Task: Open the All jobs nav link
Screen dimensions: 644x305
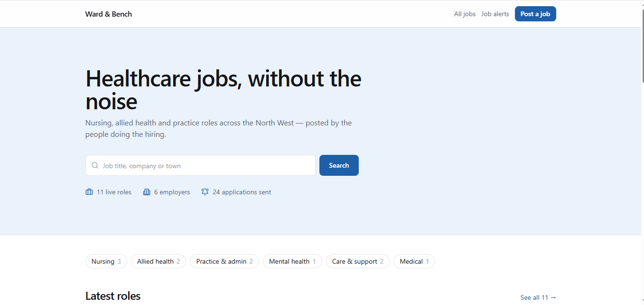Action: tap(465, 14)
